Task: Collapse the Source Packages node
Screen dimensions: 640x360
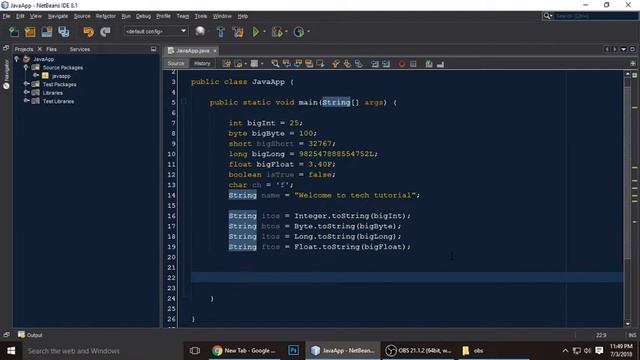Action: pos(26,67)
